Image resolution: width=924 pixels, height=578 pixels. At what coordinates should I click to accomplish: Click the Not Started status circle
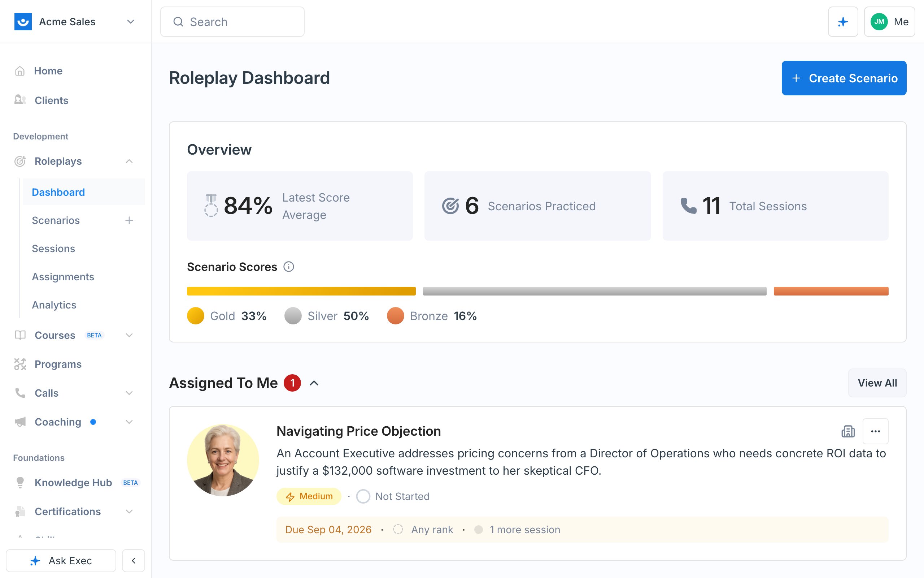tap(363, 496)
